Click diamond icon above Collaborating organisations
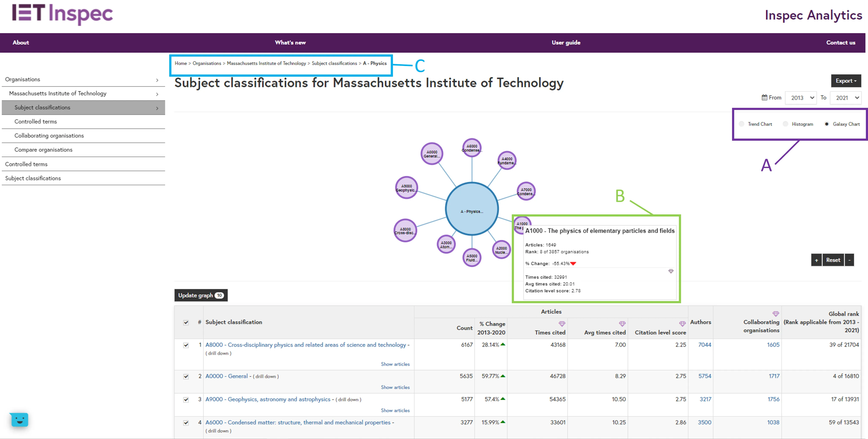Screen dimensions: 868x439 click(x=775, y=314)
